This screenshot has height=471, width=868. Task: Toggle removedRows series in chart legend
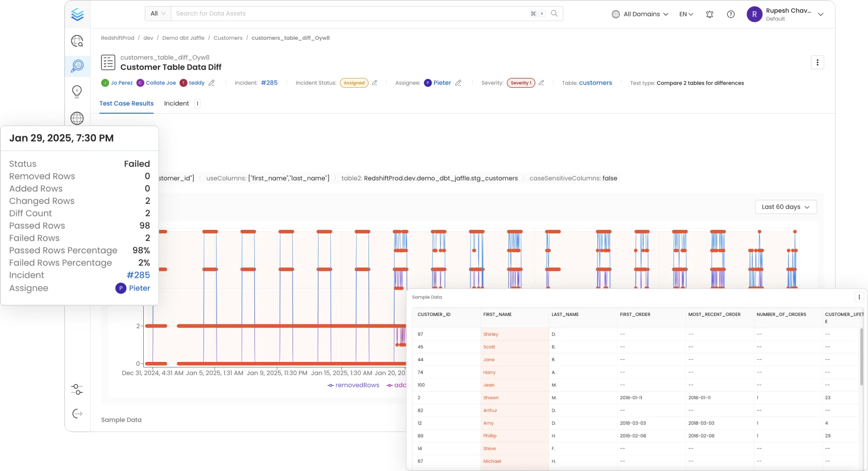pyautogui.click(x=354, y=385)
